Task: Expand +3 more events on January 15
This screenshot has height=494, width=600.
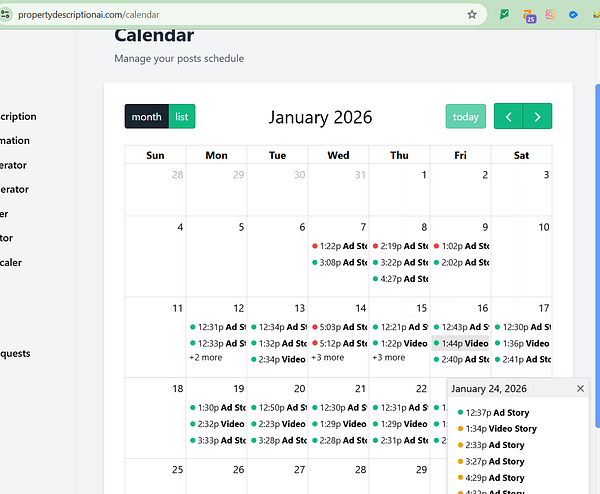Action: tap(389, 357)
